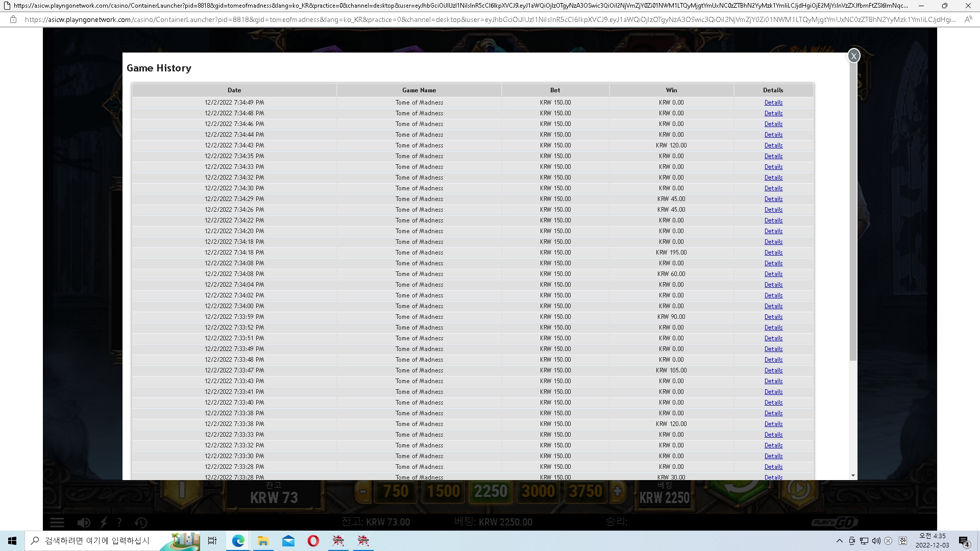Open Details for the 7:34:49 PM spin
Image resolution: width=980 pixels, height=551 pixels.
[x=773, y=103]
